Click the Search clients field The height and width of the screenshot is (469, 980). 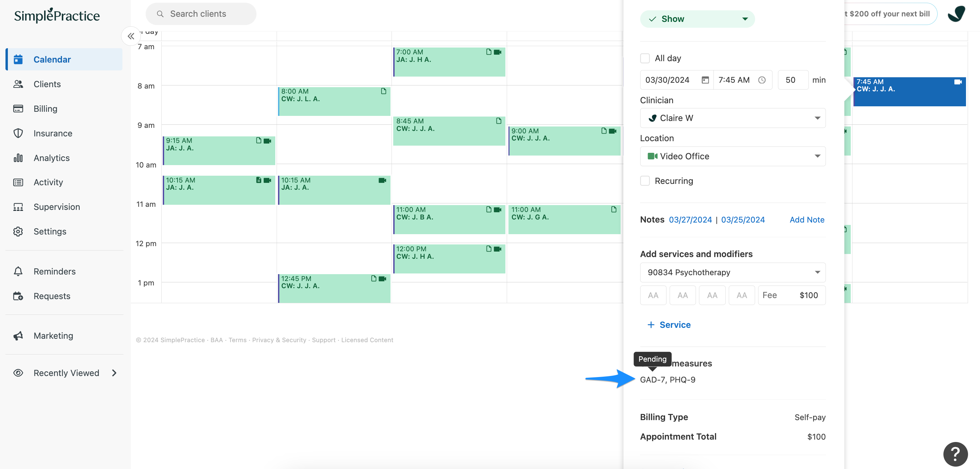tap(201, 14)
